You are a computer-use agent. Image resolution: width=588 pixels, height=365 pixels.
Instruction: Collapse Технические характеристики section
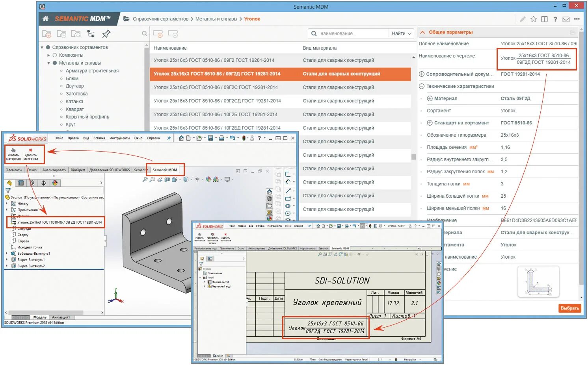(x=422, y=86)
